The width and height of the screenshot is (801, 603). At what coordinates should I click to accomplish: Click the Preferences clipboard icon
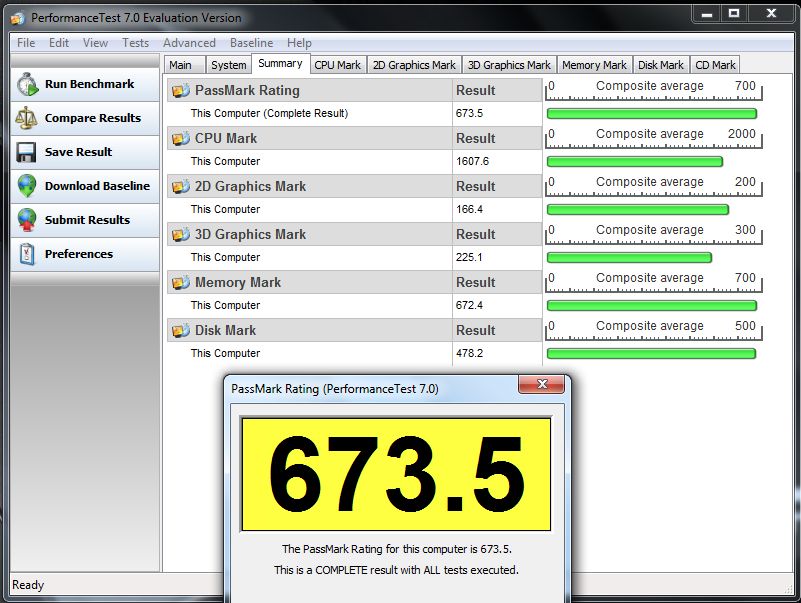pos(27,254)
